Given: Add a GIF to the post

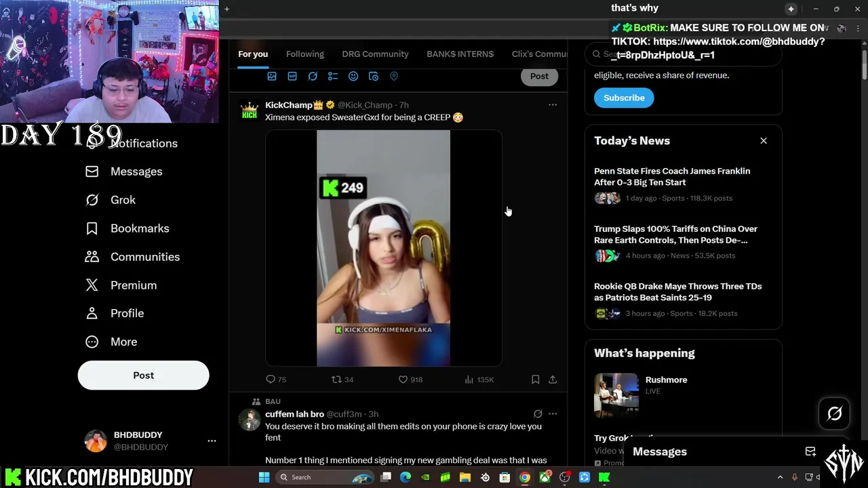Looking at the screenshot, I should point(292,76).
